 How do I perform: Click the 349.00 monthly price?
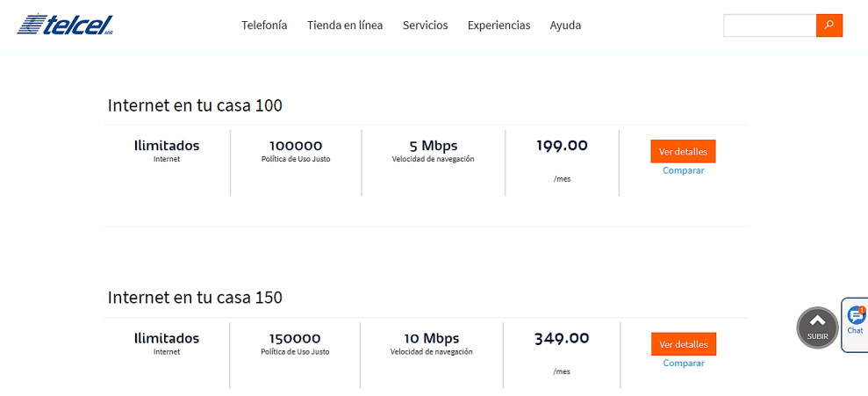[562, 338]
